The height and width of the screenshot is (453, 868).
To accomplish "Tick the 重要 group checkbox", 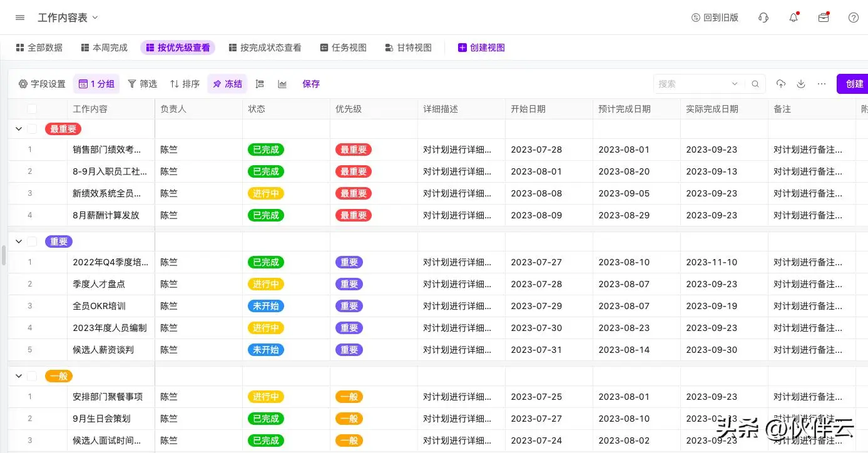I will [x=32, y=242].
